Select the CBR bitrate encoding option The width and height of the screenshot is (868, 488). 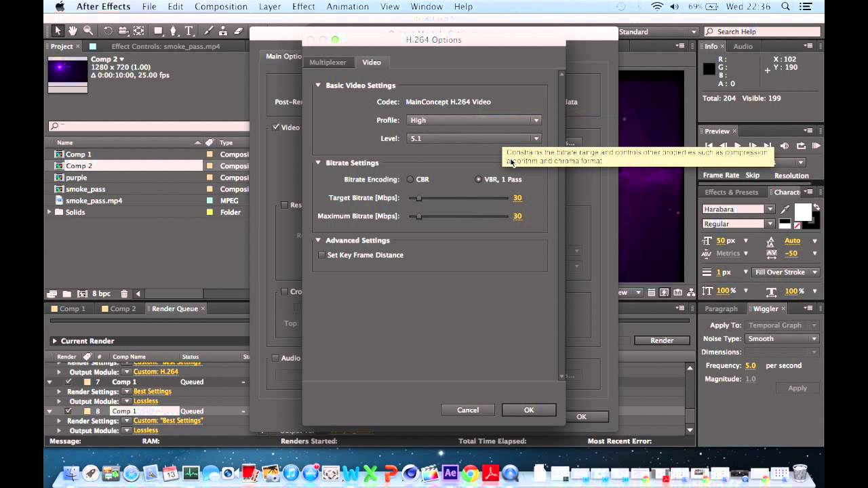point(410,180)
